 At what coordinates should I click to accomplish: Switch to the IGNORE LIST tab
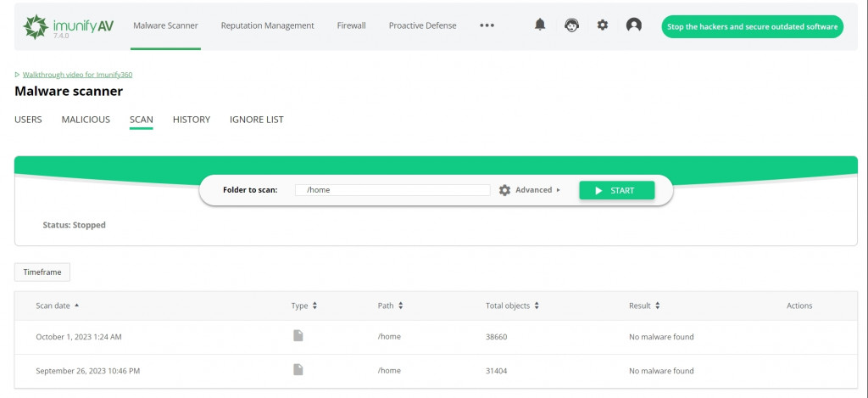point(256,119)
